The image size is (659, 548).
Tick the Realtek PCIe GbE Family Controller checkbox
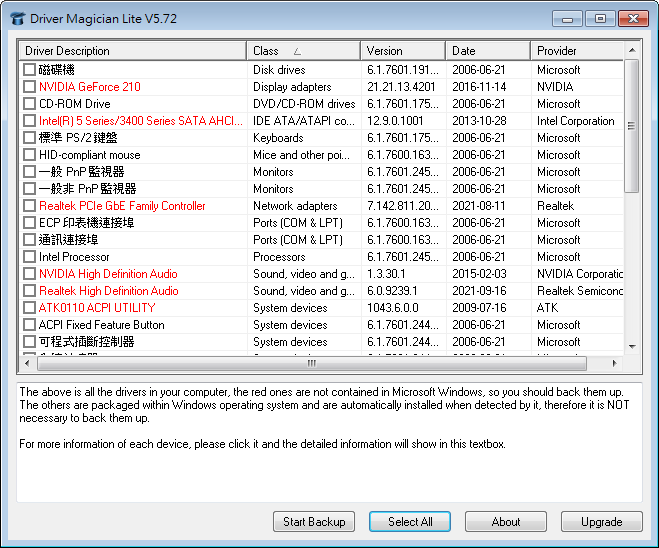[x=29, y=206]
